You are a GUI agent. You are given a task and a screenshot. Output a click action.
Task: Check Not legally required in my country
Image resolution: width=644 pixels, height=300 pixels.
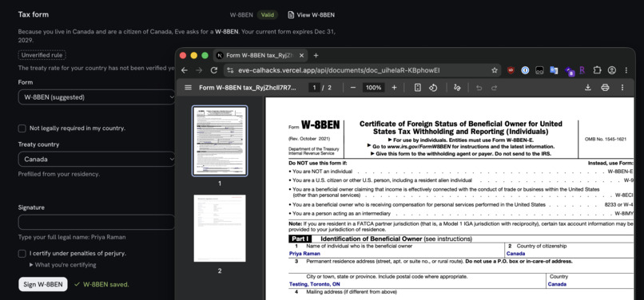[22, 128]
